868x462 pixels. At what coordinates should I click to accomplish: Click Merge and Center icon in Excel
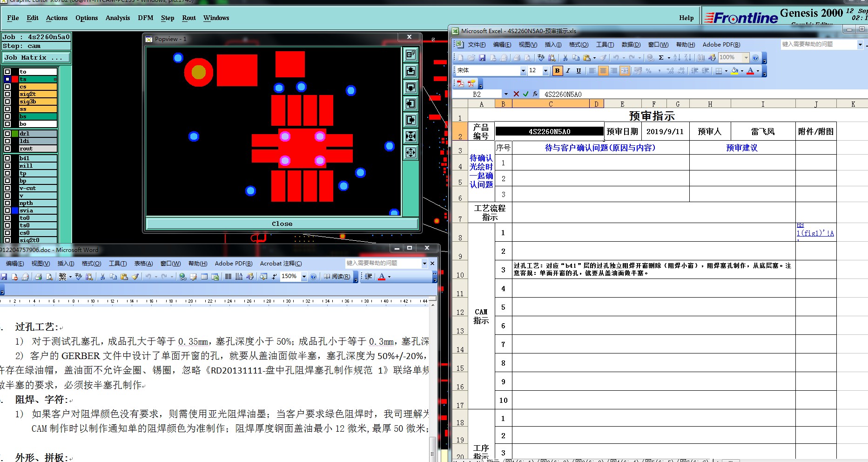pyautogui.click(x=625, y=71)
